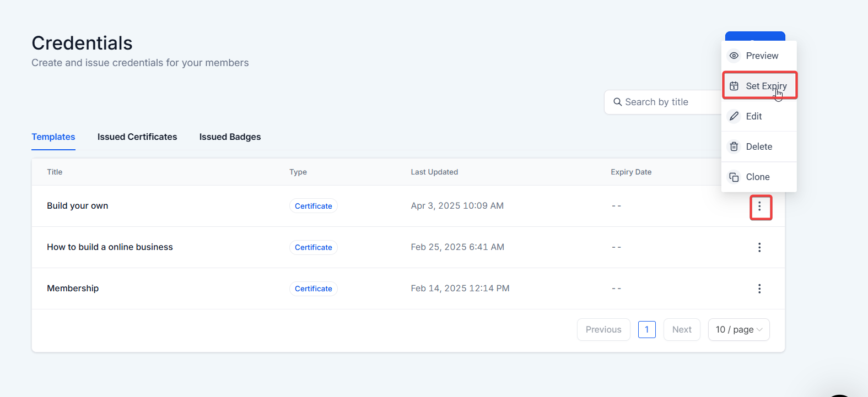Click the Previous pagination button
The width and height of the screenshot is (868, 397).
pos(603,329)
